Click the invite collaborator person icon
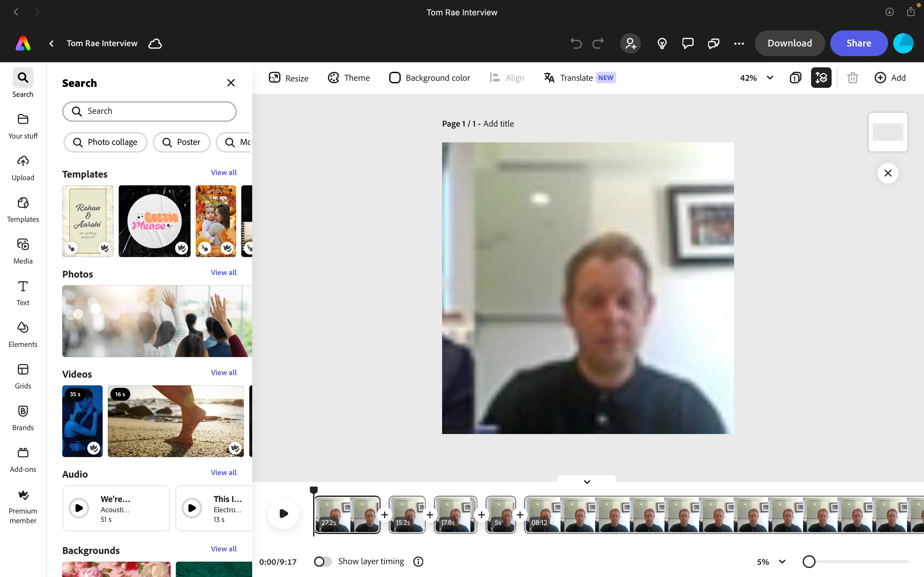924x577 pixels. [x=630, y=44]
